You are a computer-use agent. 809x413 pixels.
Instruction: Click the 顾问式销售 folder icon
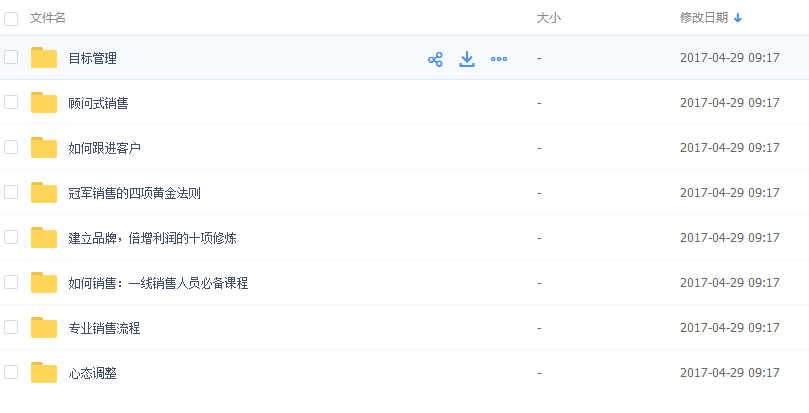44,103
